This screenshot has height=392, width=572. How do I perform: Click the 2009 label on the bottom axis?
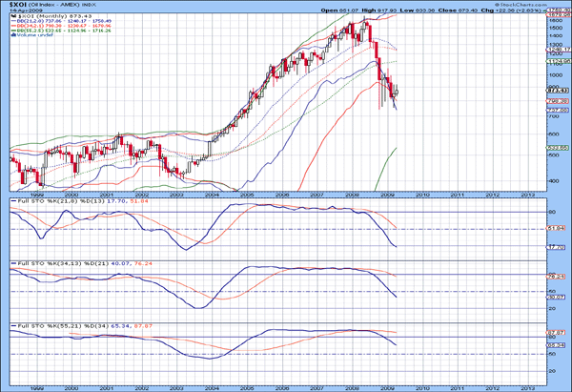point(386,385)
